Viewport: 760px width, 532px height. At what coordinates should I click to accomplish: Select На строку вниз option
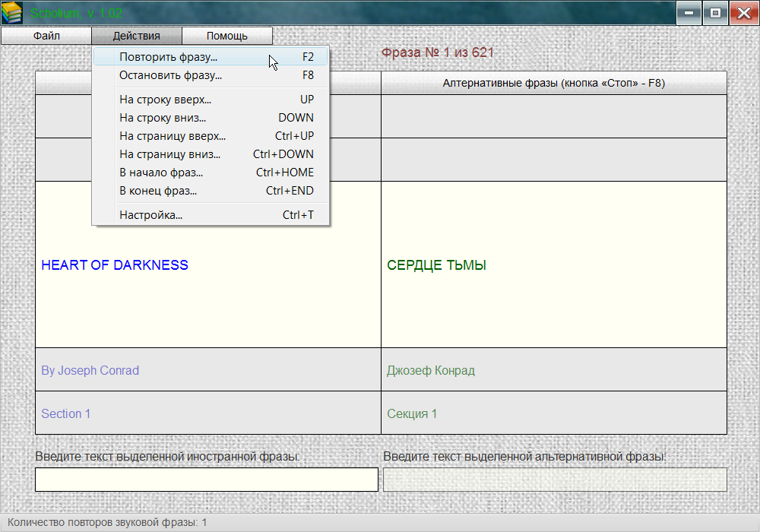click(x=163, y=118)
